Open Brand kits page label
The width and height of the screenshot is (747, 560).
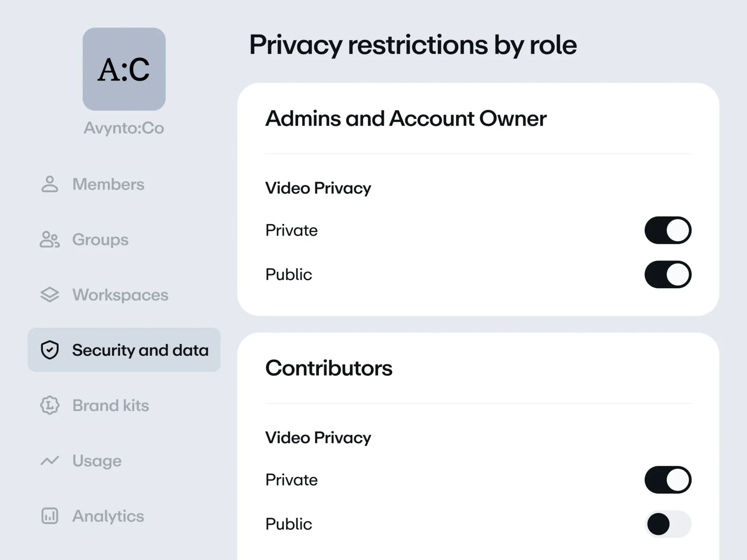110,405
